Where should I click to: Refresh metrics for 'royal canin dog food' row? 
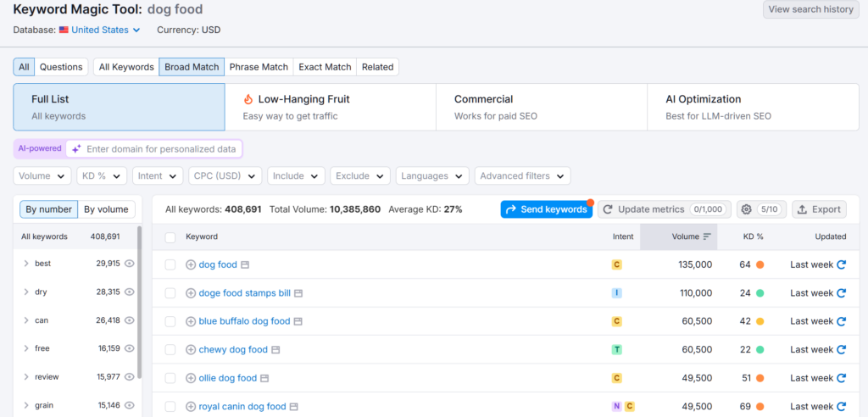[842, 407]
